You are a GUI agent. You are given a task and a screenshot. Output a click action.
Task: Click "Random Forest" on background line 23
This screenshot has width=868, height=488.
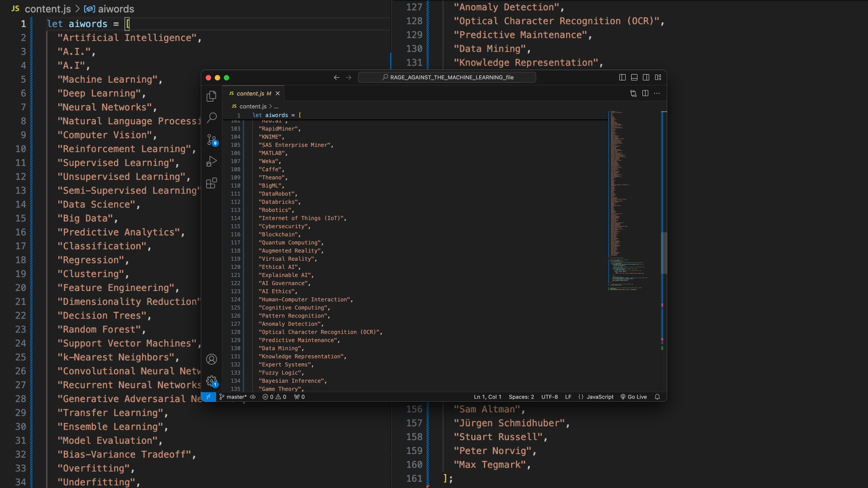99,329
